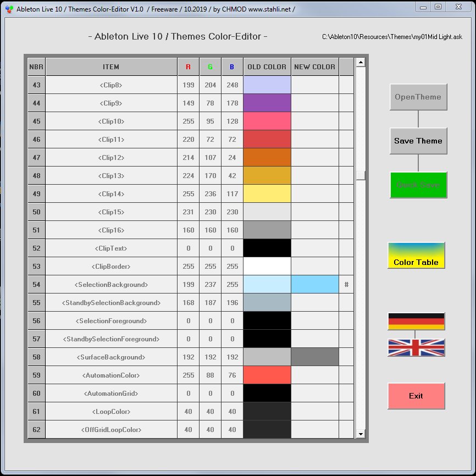The height and width of the screenshot is (476, 476).
Task: Select the <SelectionBackground> item cell
Action: click(x=111, y=285)
